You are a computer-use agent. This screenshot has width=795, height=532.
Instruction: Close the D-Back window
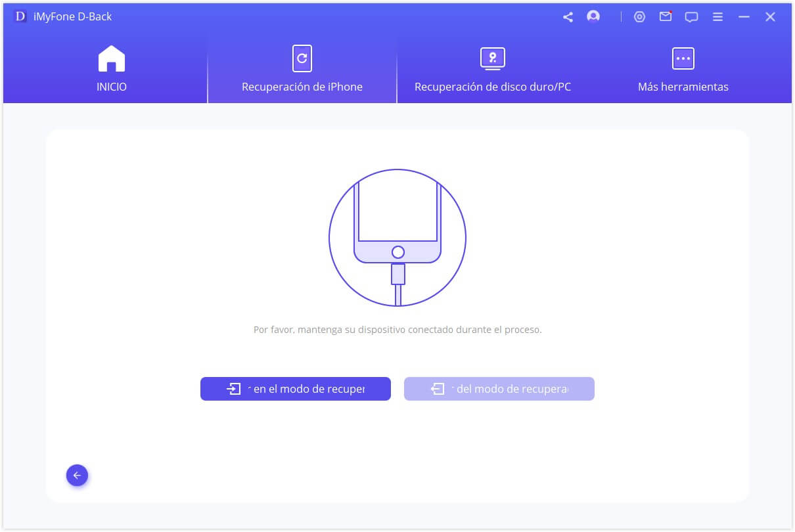[770, 17]
